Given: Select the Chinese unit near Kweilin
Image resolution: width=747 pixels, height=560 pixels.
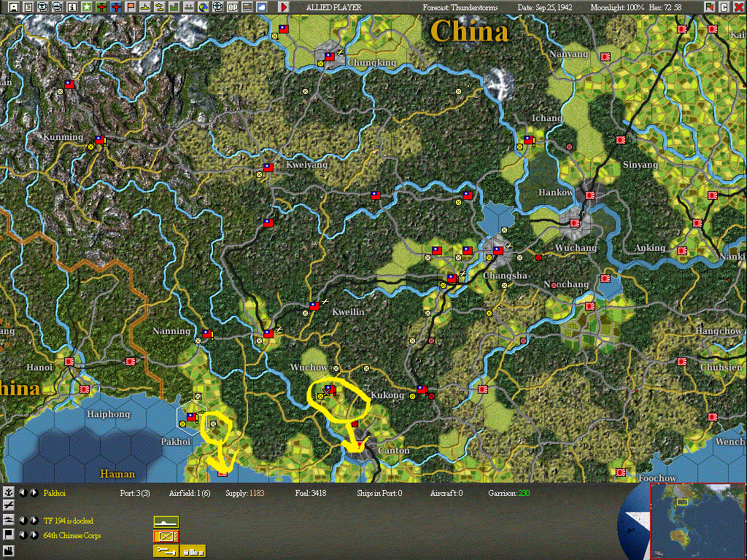Looking at the screenshot, I should coord(314,306).
